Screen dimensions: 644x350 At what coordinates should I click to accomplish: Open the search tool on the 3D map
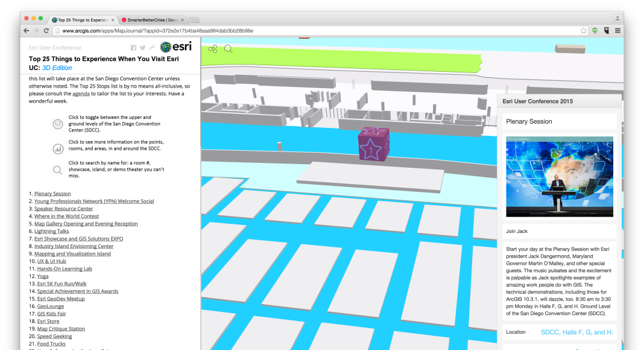pos(229,49)
